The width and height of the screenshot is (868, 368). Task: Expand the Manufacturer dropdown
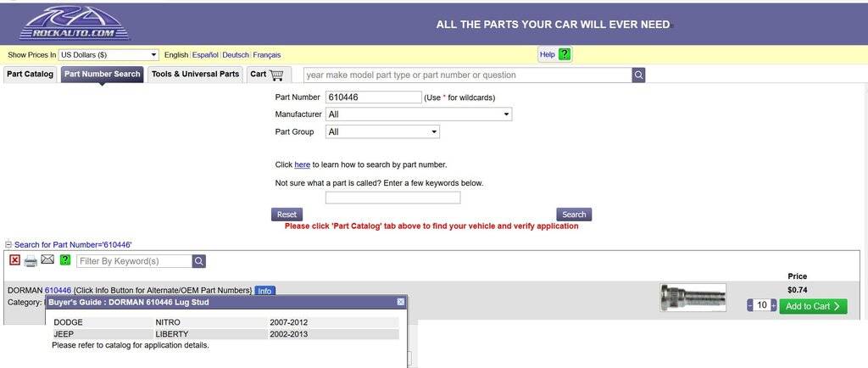tap(419, 114)
